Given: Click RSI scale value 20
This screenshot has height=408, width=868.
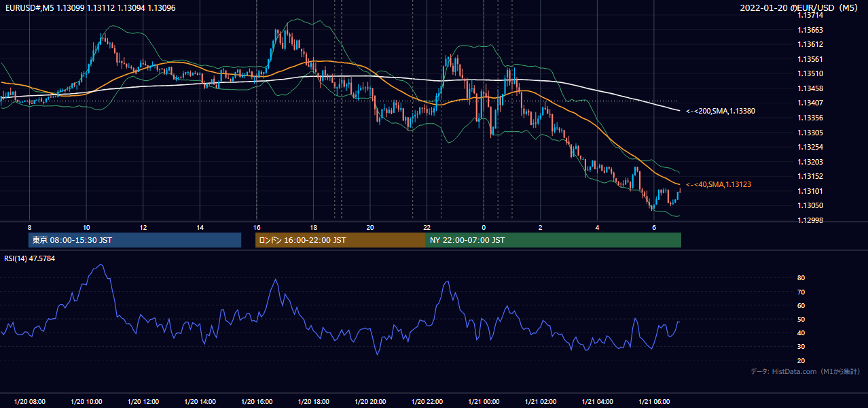Looking at the screenshot, I should pos(801,360).
